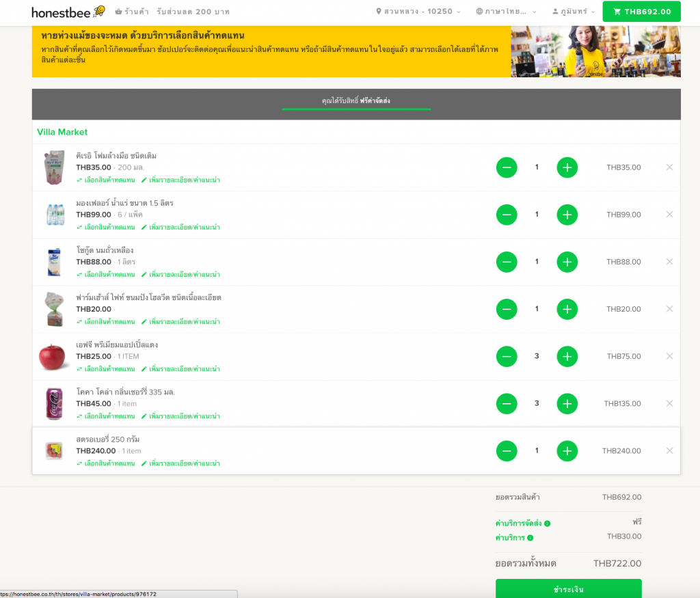Expand the delivery location 10250 dropdown
The image size is (700, 598).
pos(418,12)
